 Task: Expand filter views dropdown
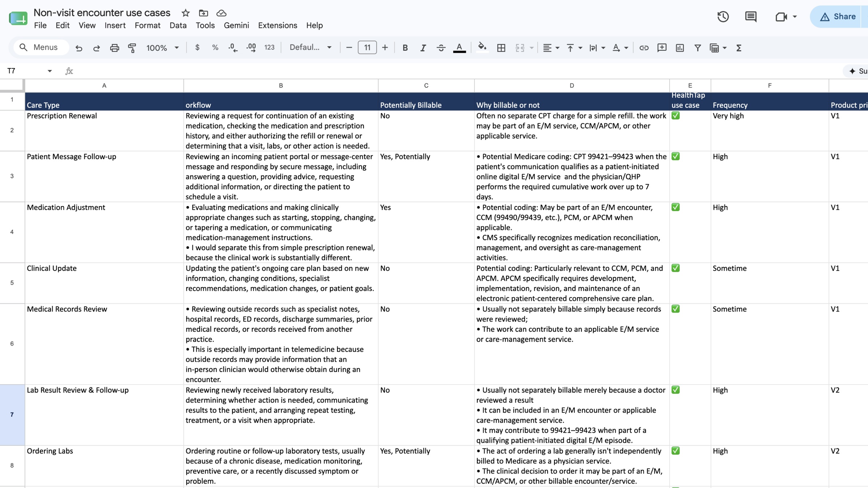[x=724, y=48]
